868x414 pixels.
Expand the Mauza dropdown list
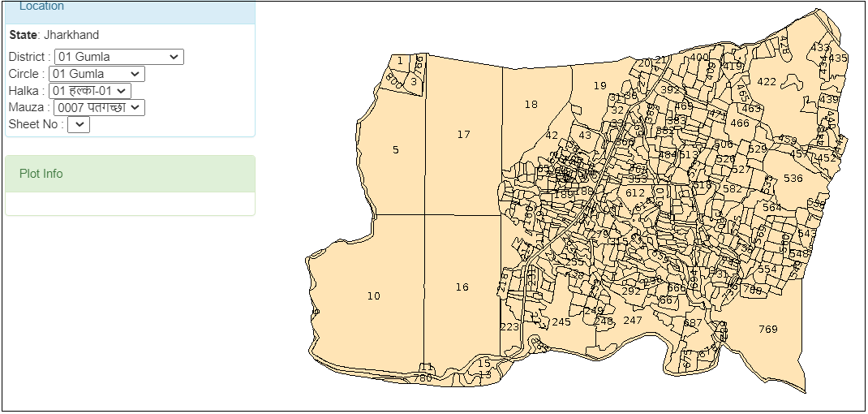(98, 107)
